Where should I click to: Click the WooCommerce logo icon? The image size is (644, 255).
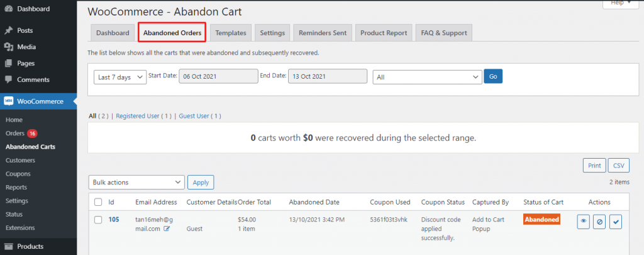tap(9, 101)
